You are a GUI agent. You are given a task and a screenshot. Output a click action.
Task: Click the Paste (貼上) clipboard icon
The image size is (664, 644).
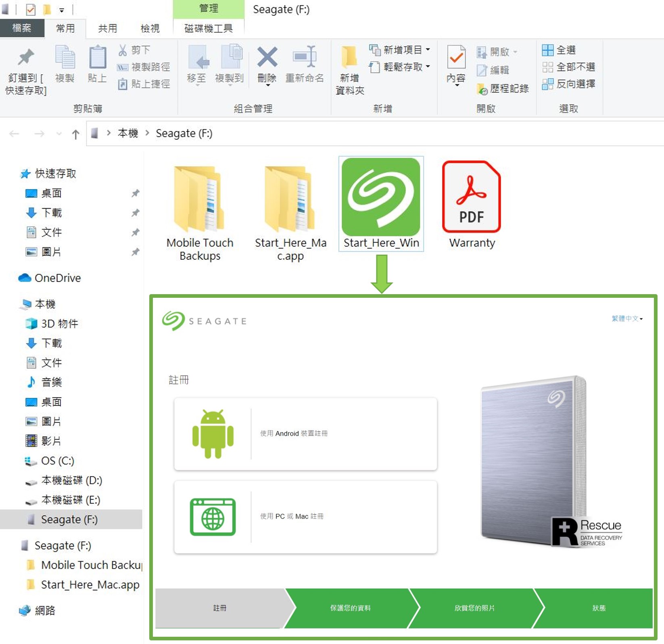tap(97, 58)
